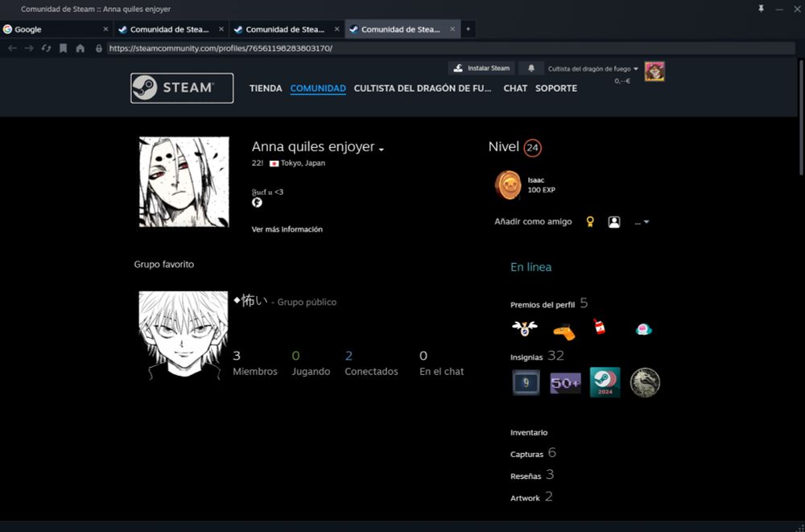This screenshot has width=805, height=532.
Task: Click the 0 Jugando group stat
Action: tap(311, 363)
